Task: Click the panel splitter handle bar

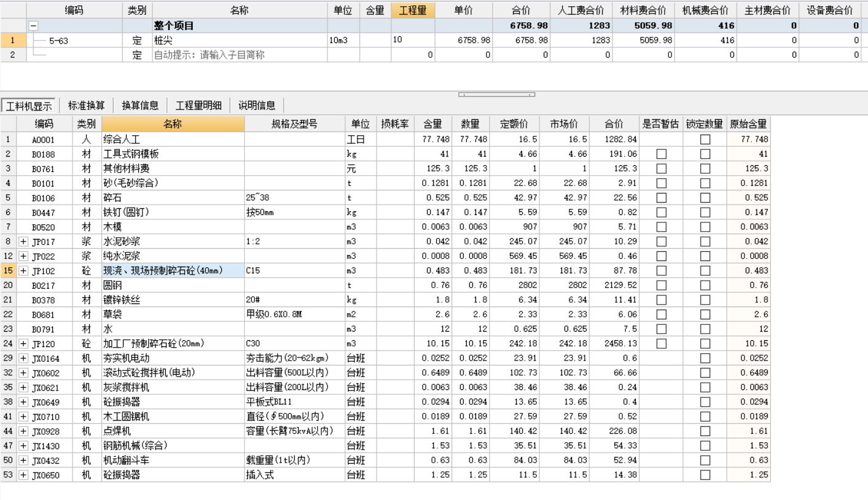Action: click(496, 95)
